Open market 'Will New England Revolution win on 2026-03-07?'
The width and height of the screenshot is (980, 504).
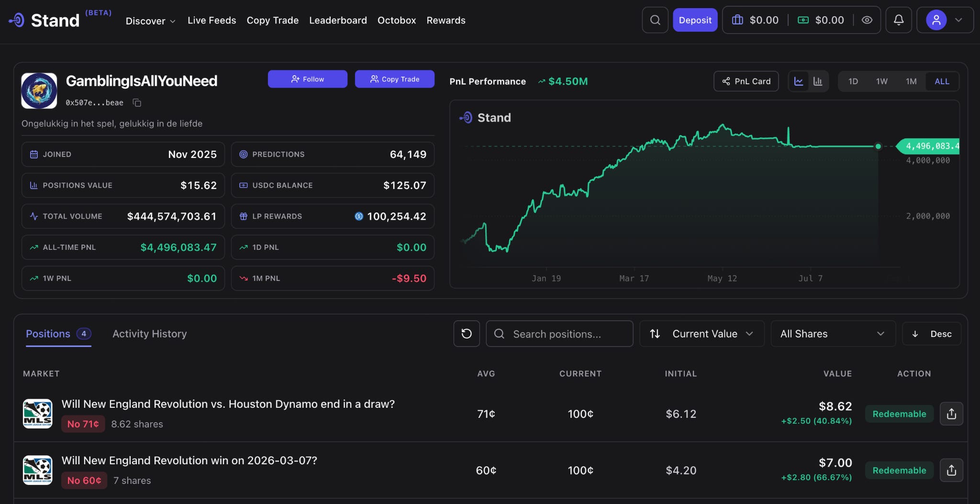pyautogui.click(x=189, y=460)
